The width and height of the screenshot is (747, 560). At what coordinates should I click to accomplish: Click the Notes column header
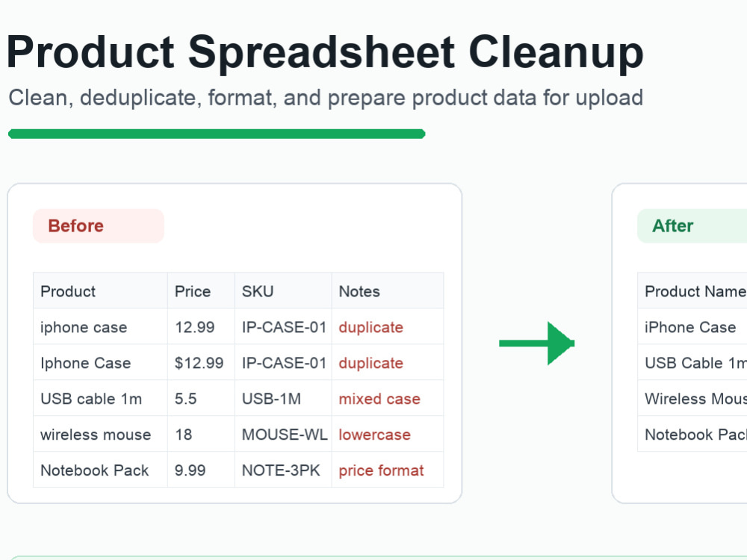click(388, 291)
